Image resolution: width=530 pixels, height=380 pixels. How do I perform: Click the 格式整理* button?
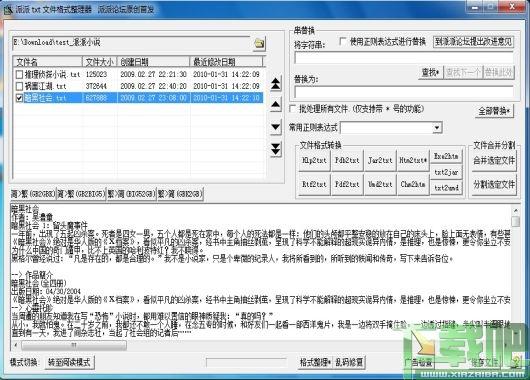click(x=315, y=362)
